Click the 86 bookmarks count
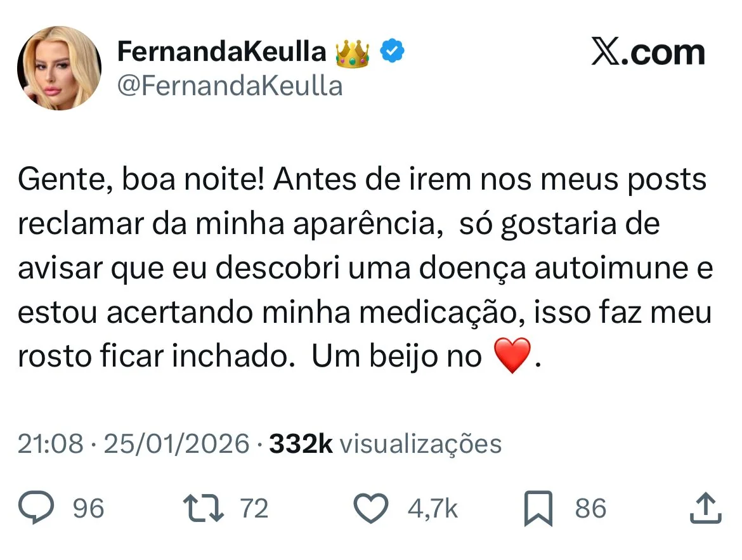Screen dimensions: 742x560 coord(590,509)
